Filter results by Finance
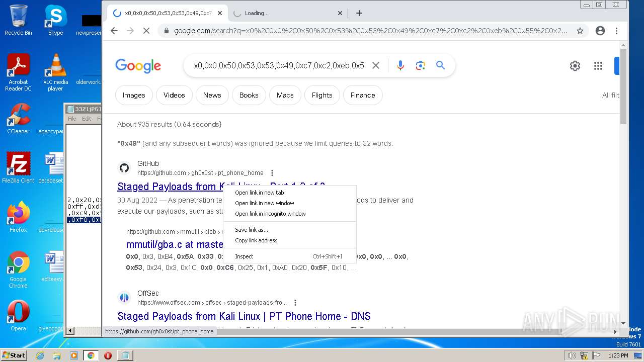644x362 pixels. coord(363,95)
